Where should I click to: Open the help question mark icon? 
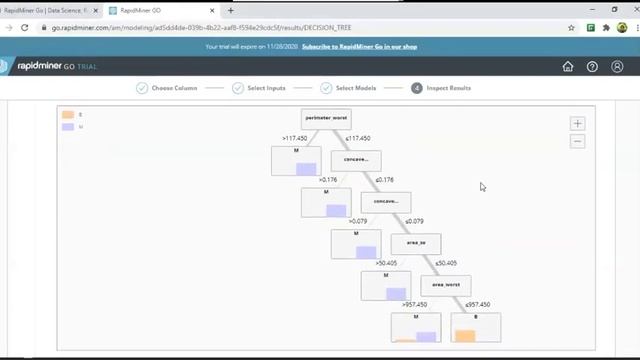[x=592, y=67]
